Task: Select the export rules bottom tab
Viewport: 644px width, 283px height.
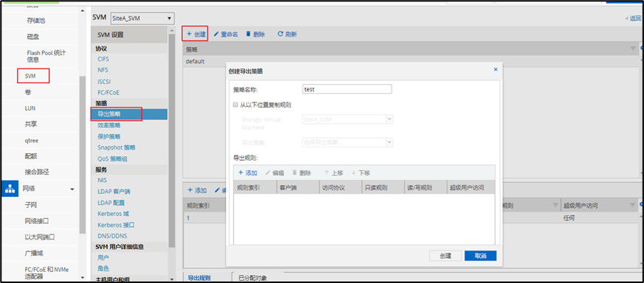Action: 200,278
